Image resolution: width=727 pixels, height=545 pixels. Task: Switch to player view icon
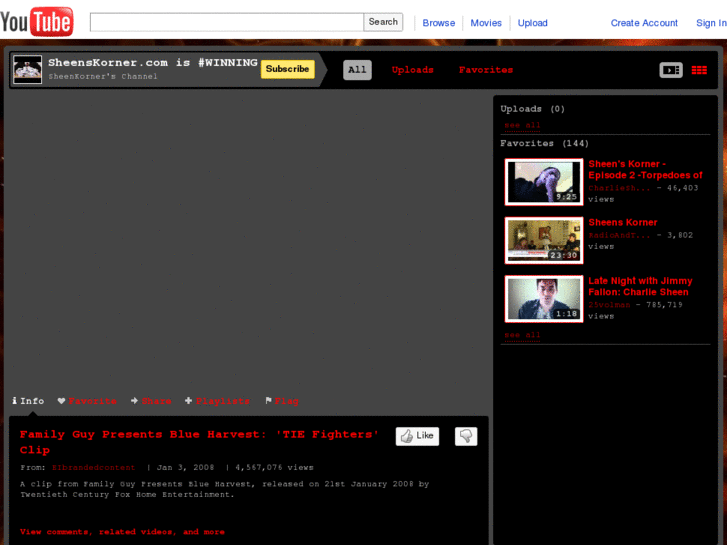(x=671, y=70)
